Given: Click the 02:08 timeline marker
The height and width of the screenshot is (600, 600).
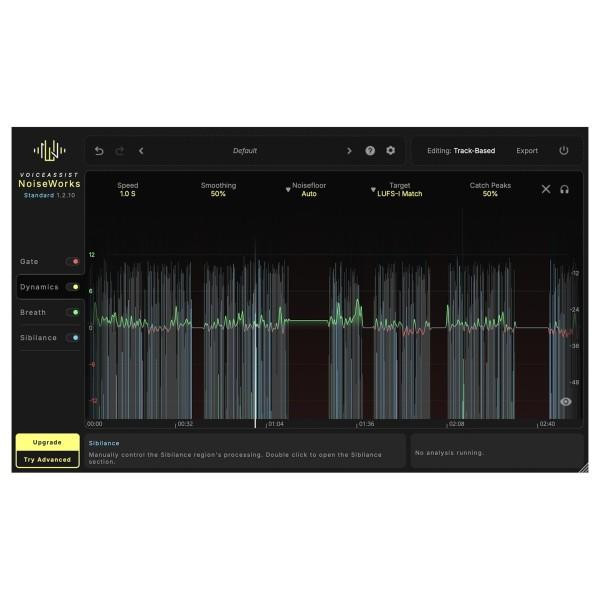Looking at the screenshot, I should (457, 424).
